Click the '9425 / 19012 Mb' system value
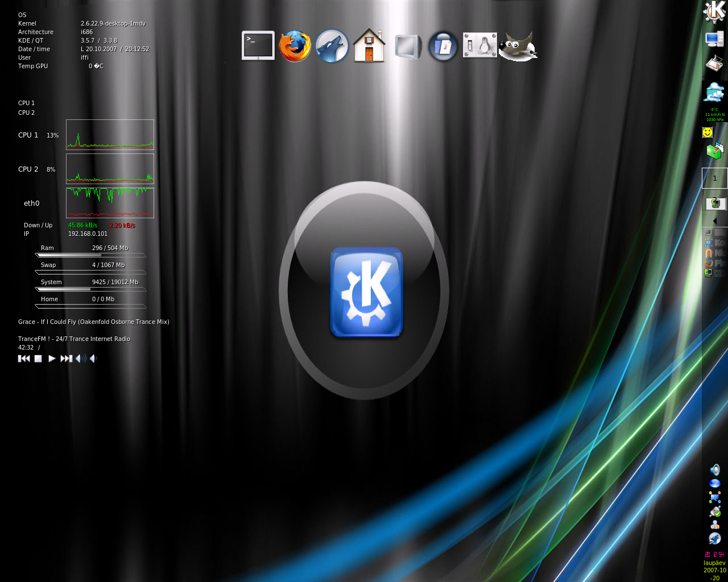Screen dimensions: 728x582 click(115, 282)
